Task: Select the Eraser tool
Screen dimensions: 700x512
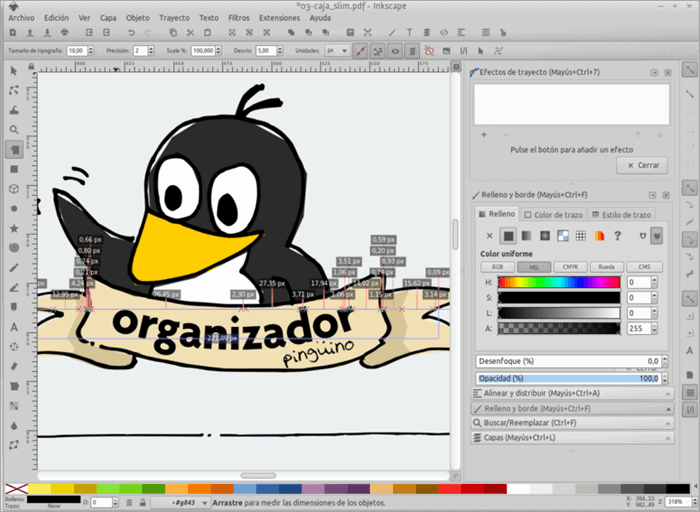Action: pos(14,366)
